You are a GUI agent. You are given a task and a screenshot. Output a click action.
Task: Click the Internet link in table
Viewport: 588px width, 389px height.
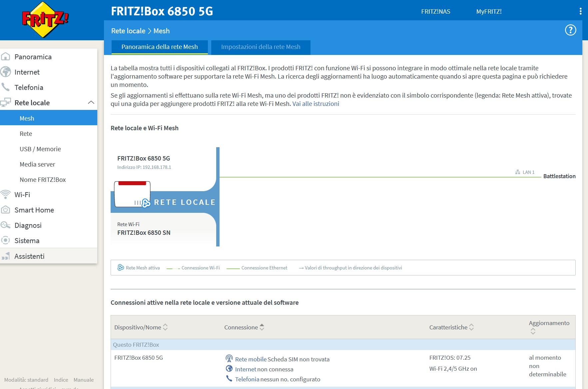[246, 369]
